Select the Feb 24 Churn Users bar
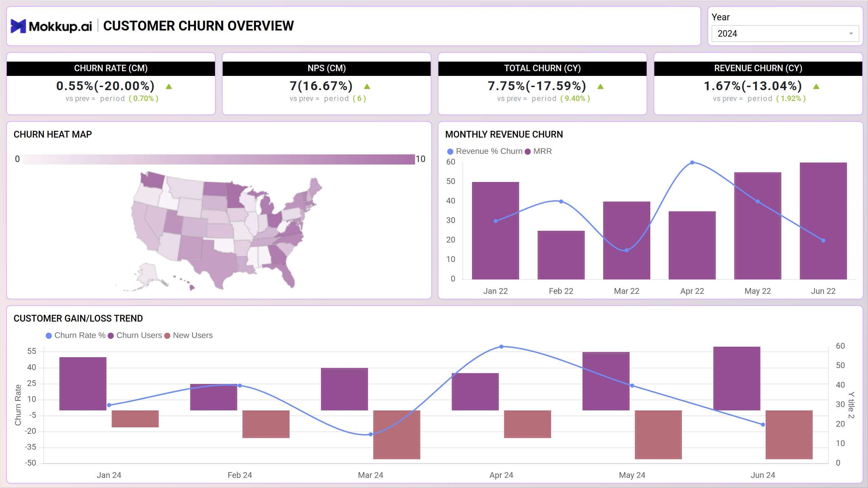This screenshot has width=868, height=488. (x=214, y=397)
